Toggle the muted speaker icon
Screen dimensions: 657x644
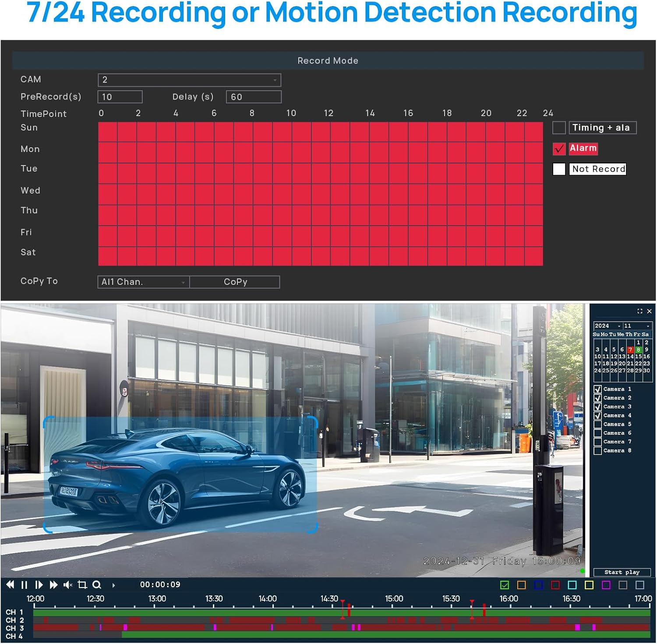[x=68, y=584]
